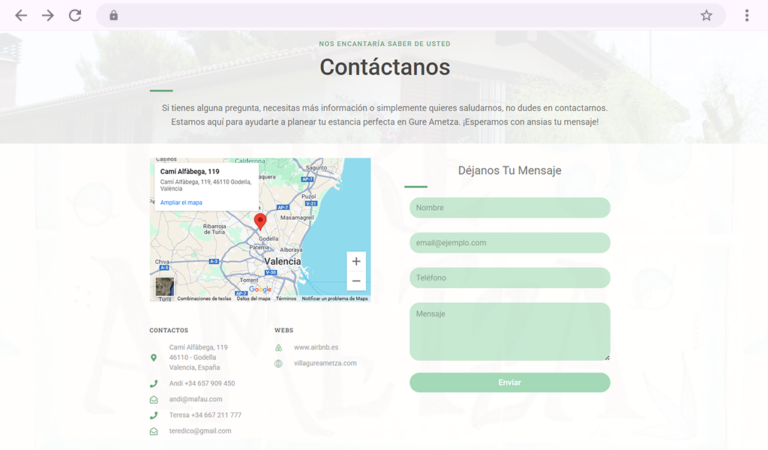Email teredico@gmail.com
This screenshot has width=768, height=450.
click(x=200, y=431)
